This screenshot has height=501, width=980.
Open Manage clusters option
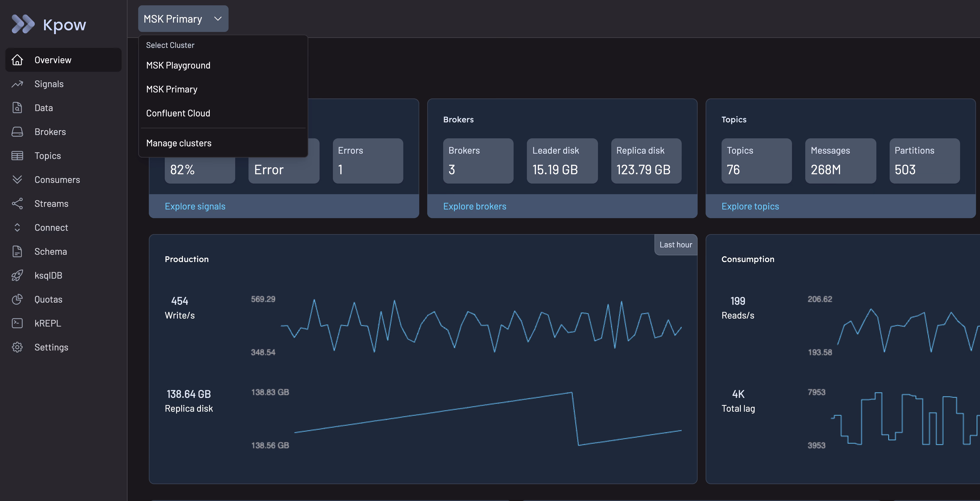(x=223, y=143)
